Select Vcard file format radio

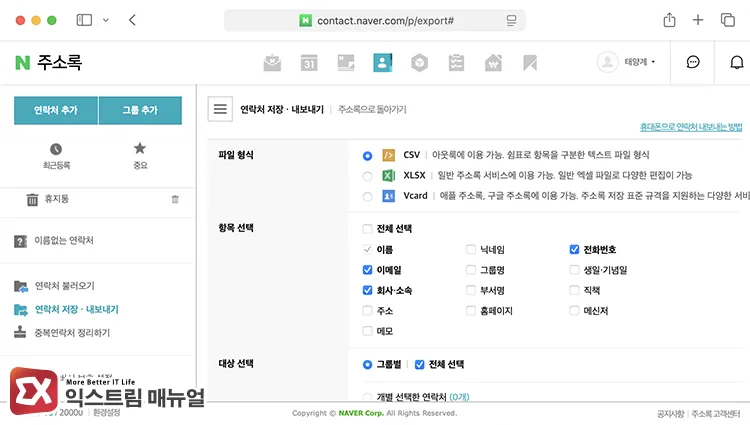pyautogui.click(x=367, y=197)
